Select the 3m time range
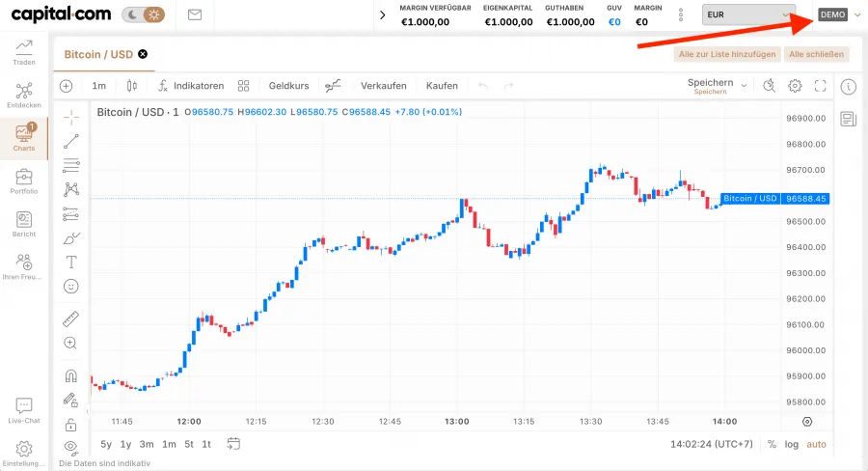 (147, 444)
